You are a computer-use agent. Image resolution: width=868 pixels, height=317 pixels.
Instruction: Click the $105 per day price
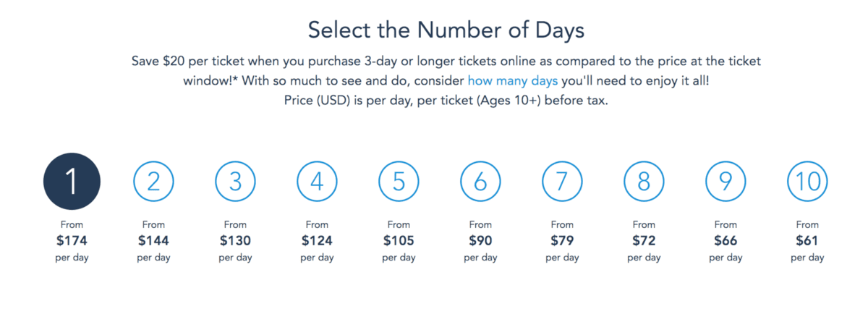pos(399,240)
